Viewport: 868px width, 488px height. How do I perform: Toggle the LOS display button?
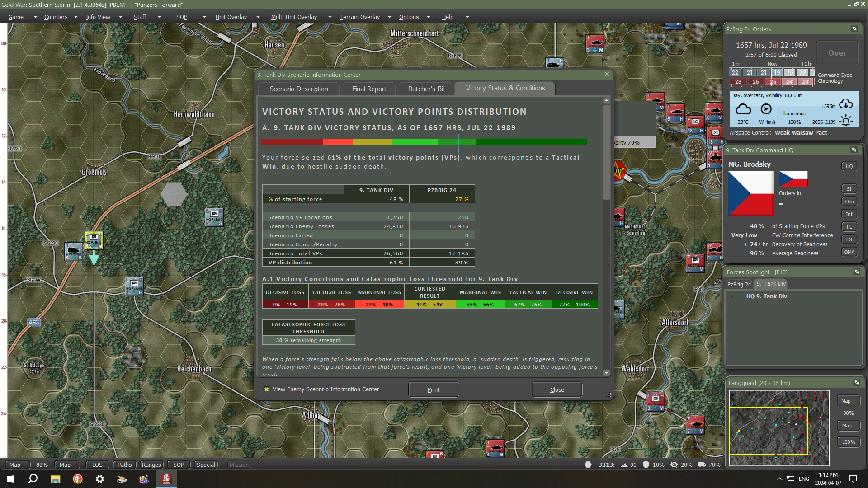point(97,465)
